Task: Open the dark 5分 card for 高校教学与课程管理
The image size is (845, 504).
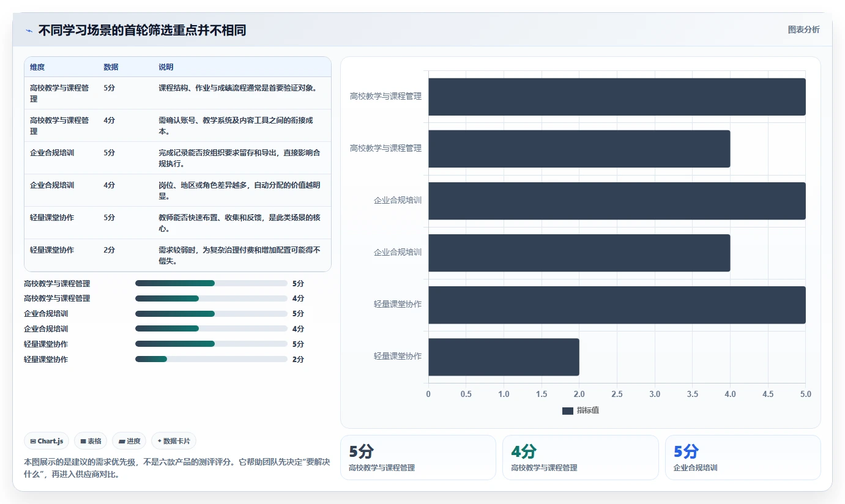Action: pos(418,458)
